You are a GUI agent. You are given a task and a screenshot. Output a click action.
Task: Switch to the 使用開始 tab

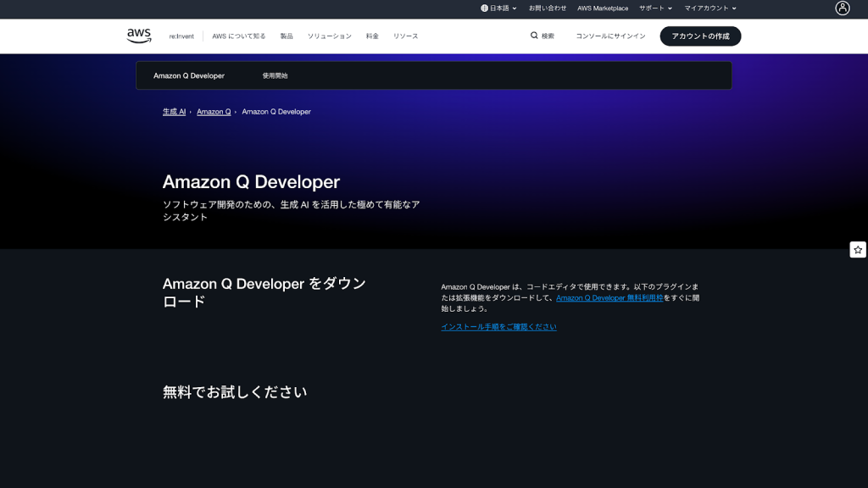pos(275,76)
